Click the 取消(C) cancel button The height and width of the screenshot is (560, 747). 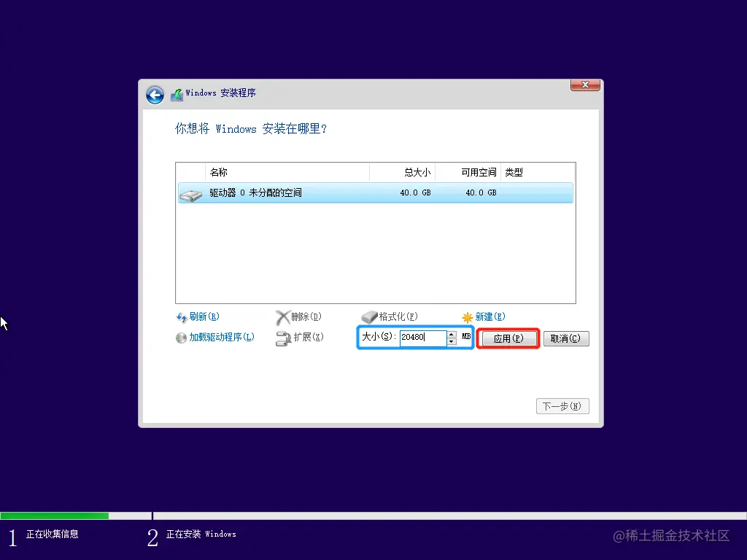click(566, 338)
